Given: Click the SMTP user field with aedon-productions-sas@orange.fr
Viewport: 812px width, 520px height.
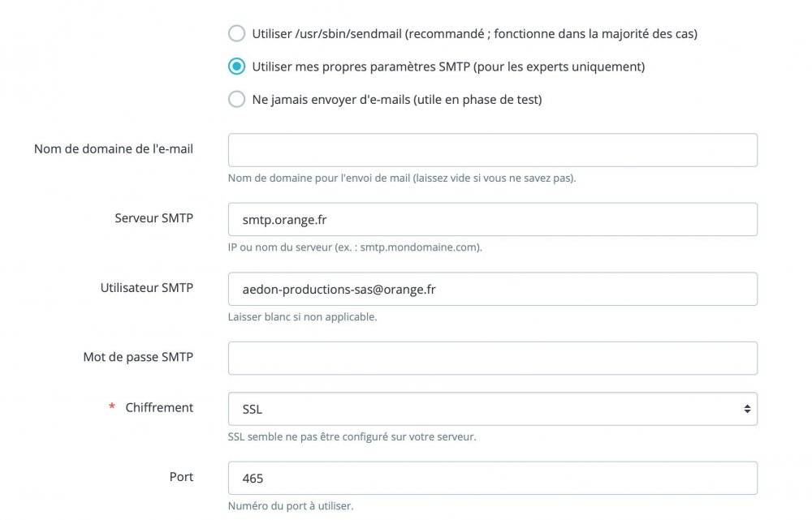Looking at the screenshot, I should coord(492,289).
